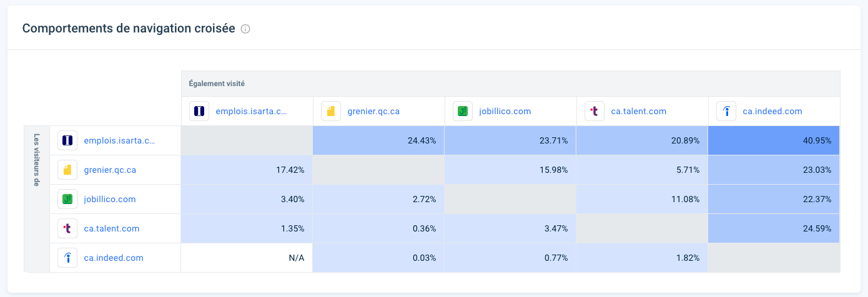Click the grenier.qc.ca favicon in column header
This screenshot has height=297, width=868.
[x=331, y=112]
